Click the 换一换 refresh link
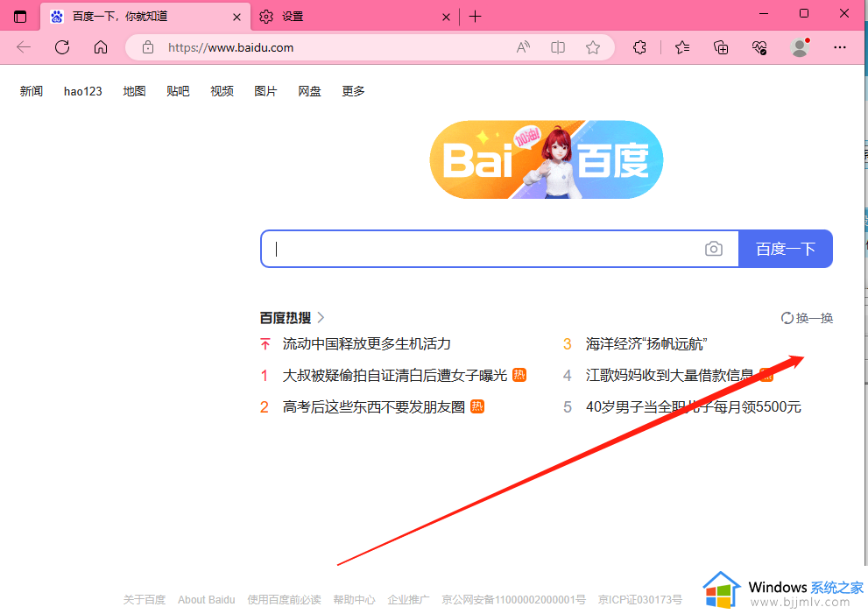This screenshot has height=614, width=868. pyautogui.click(x=807, y=318)
